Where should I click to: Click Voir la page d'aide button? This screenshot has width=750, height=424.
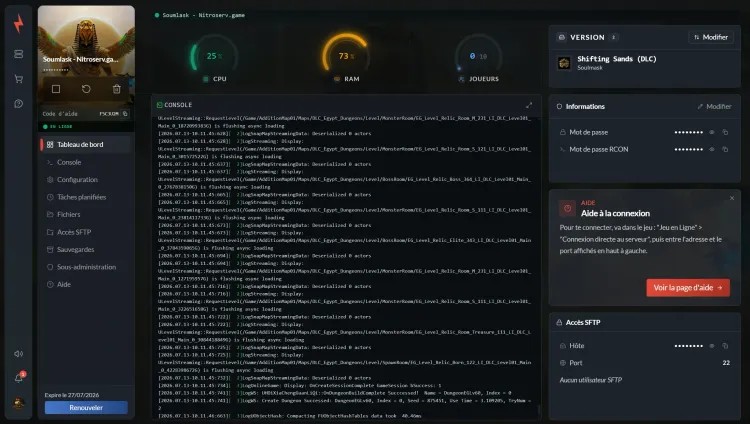coord(688,288)
